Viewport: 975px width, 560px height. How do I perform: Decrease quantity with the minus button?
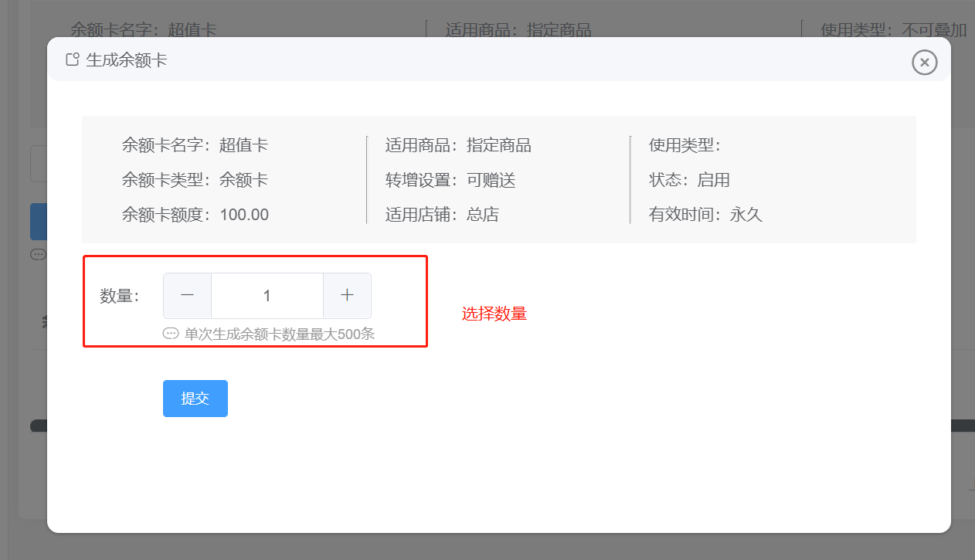tap(187, 295)
